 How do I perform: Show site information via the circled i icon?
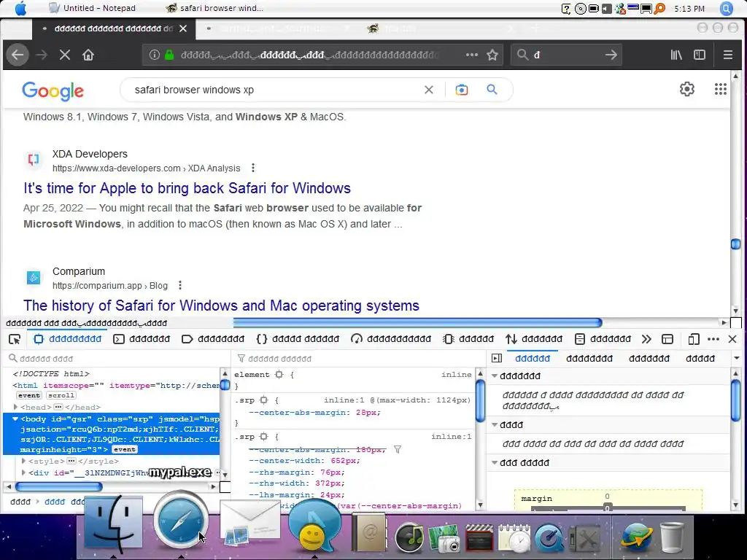pos(155,55)
